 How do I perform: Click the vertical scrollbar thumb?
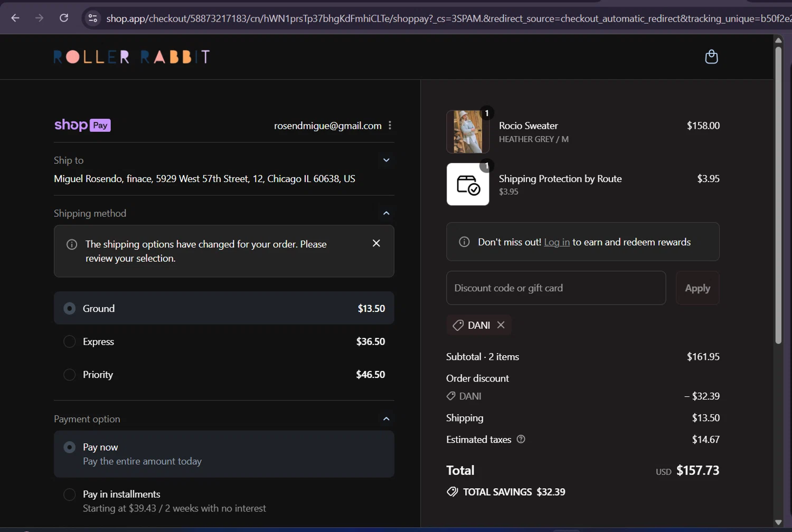click(778, 195)
